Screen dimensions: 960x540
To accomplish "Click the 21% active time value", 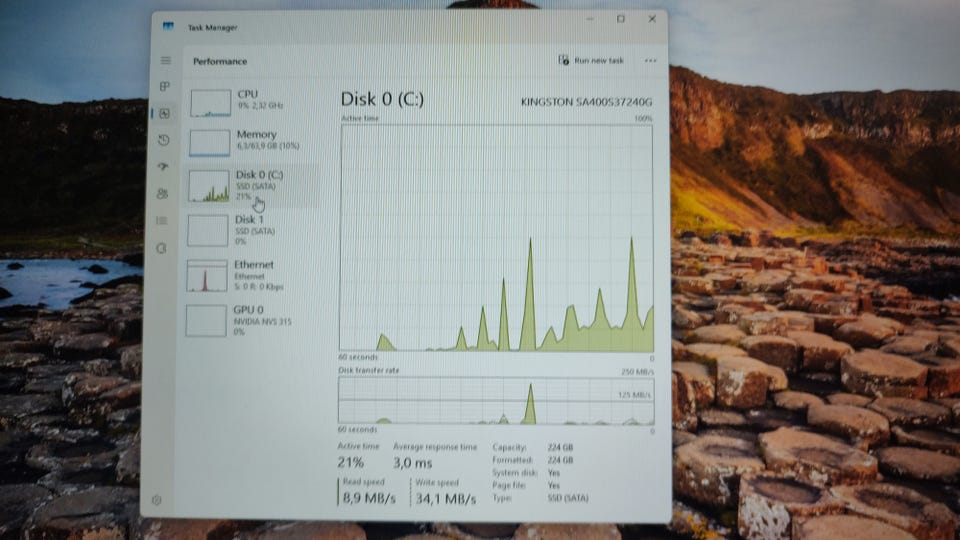I will pos(350,462).
